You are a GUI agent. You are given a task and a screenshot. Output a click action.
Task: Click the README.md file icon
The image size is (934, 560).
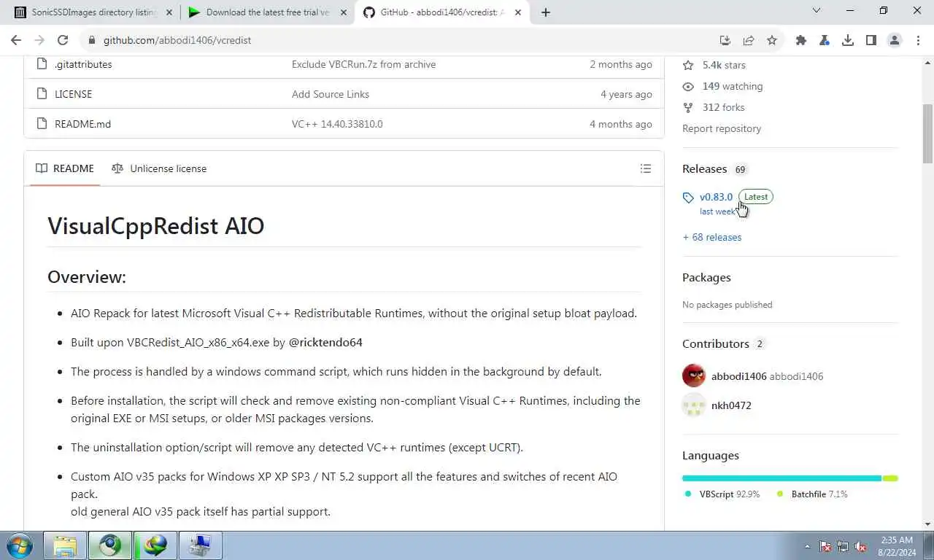tap(42, 124)
